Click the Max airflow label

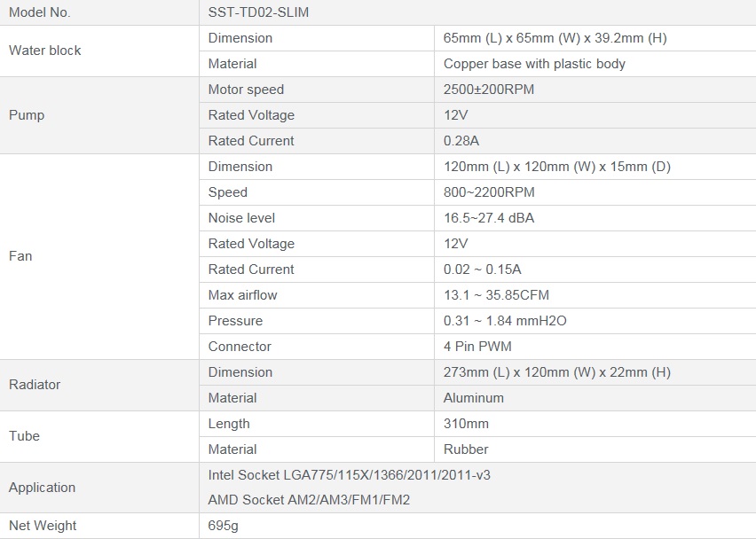tap(242, 295)
